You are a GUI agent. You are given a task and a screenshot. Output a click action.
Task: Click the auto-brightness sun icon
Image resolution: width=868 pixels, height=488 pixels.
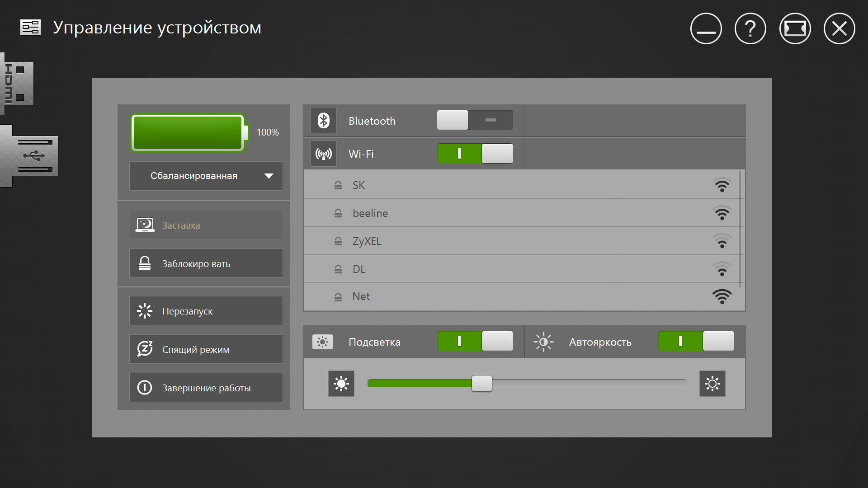coord(543,342)
